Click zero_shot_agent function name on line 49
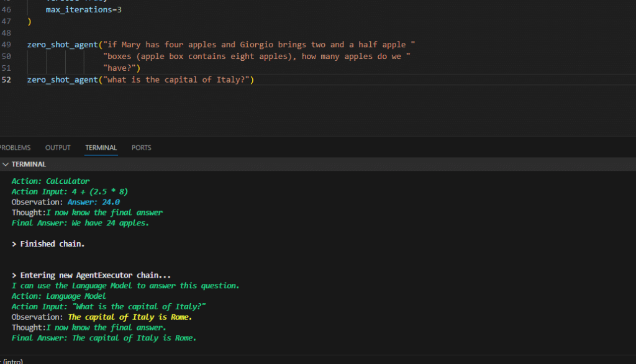Screen dimensions: 636x364 click(x=62, y=45)
